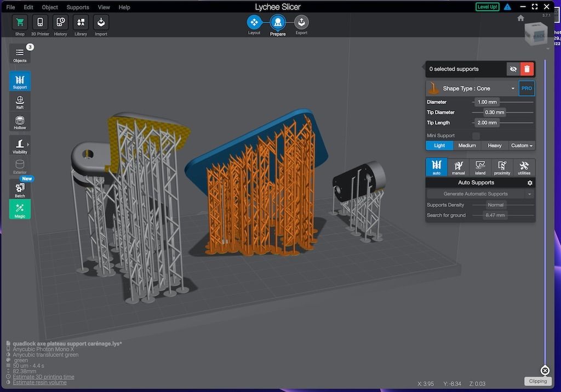Open the Shape Type Cone dropdown
This screenshot has height=392, width=561.
[472, 88]
